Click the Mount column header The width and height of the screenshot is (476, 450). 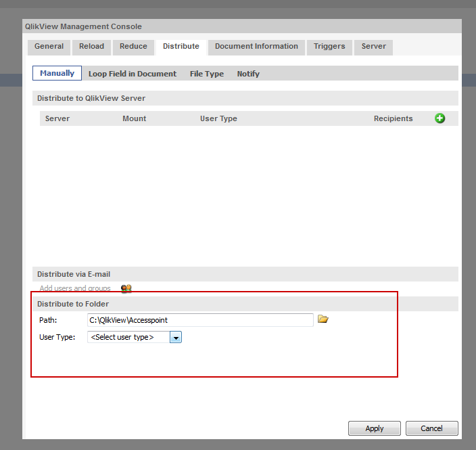[x=134, y=118]
